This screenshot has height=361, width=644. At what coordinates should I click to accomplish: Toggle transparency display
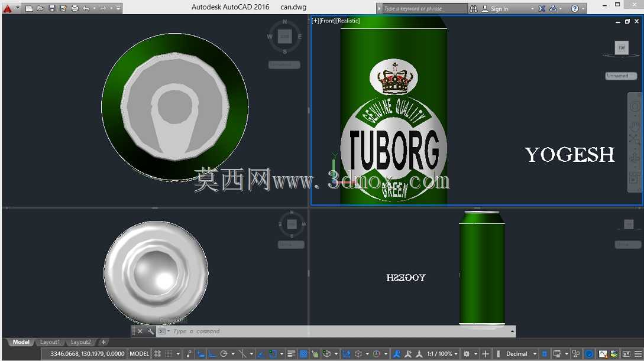pos(303,354)
